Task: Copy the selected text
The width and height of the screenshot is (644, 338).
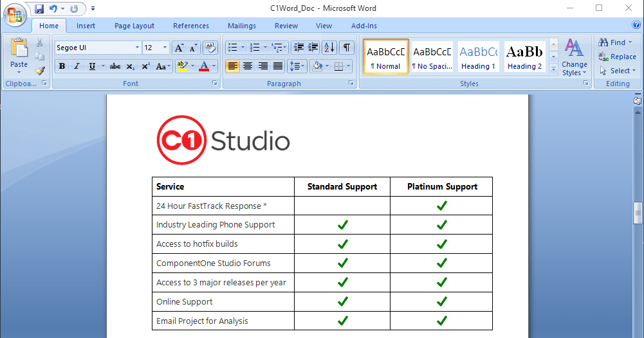Action: (x=39, y=57)
